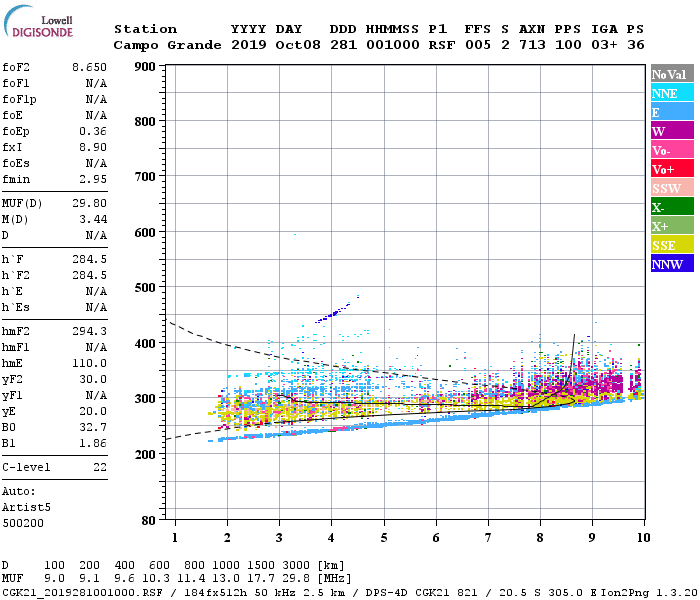
Task: Click the CGK21_2019281001000.RSF filename
Action: point(82,592)
